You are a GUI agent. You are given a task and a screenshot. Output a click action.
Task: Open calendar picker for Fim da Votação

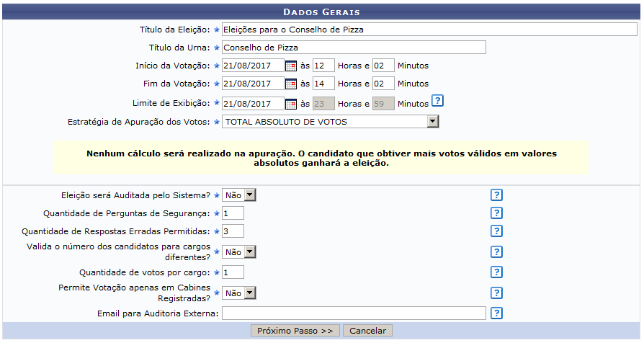(291, 84)
